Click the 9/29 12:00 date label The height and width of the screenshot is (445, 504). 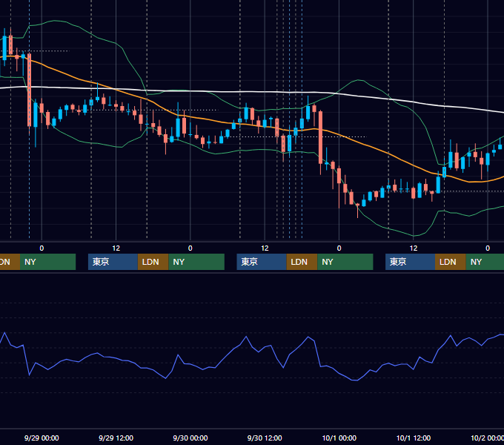(x=116, y=438)
